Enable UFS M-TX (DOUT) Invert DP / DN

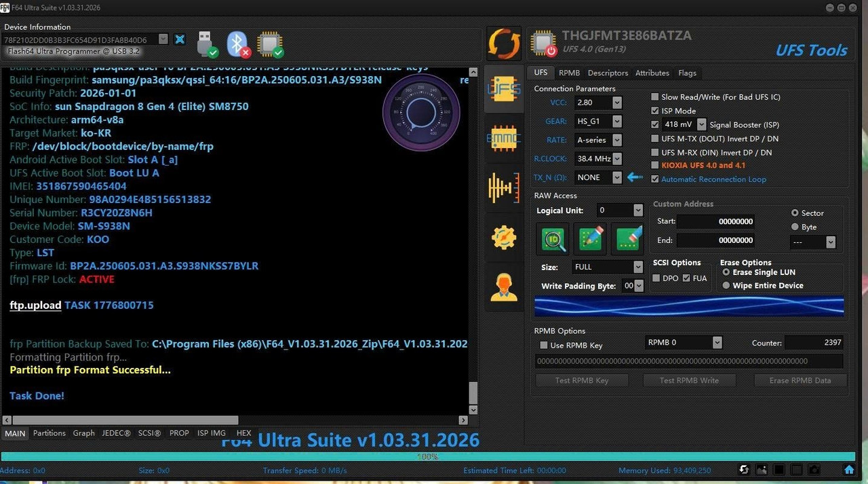655,138
